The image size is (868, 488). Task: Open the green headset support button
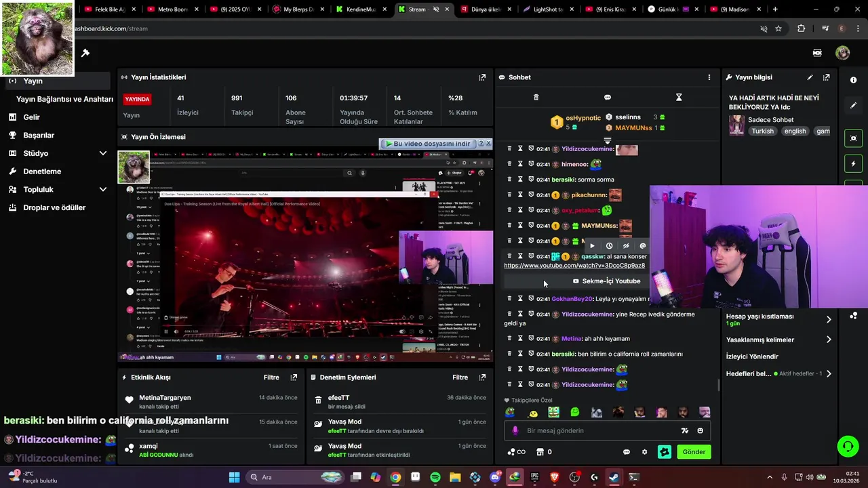(x=848, y=446)
